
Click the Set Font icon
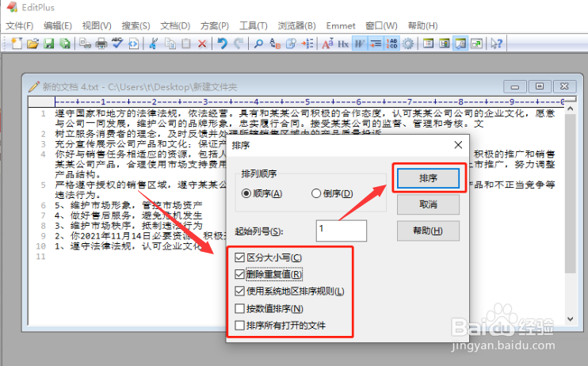click(x=327, y=44)
